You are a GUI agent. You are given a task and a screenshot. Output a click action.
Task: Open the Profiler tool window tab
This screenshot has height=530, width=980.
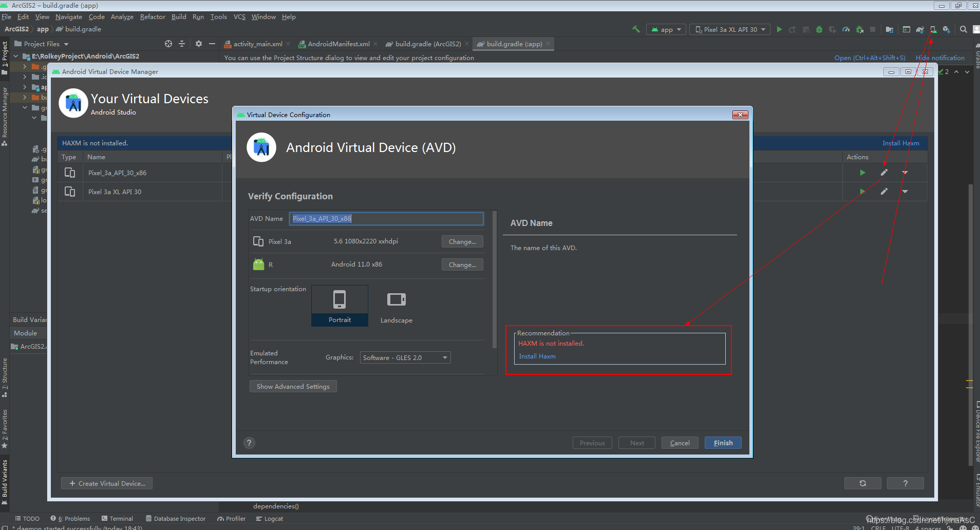[231, 519]
